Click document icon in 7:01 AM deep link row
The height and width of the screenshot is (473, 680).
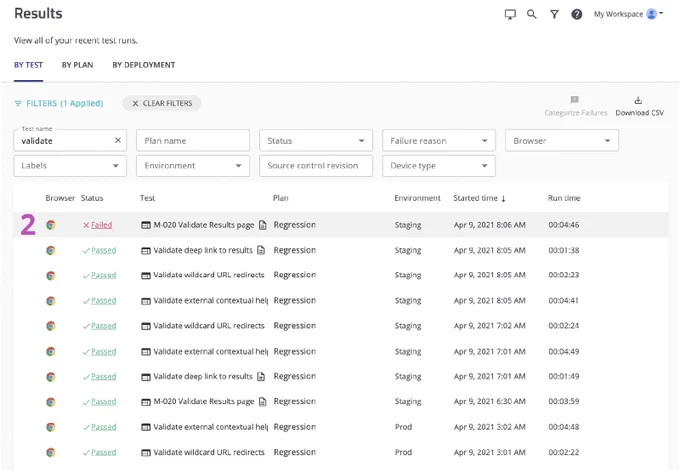point(261,377)
